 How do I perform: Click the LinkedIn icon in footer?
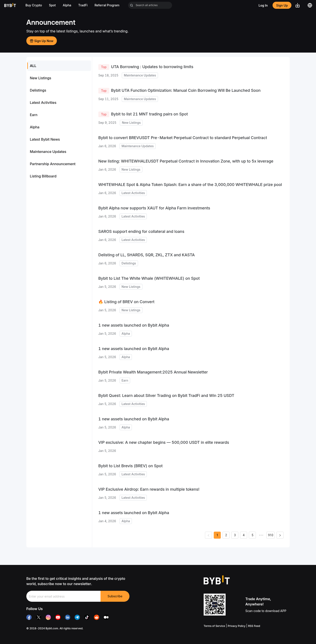(x=67, y=617)
